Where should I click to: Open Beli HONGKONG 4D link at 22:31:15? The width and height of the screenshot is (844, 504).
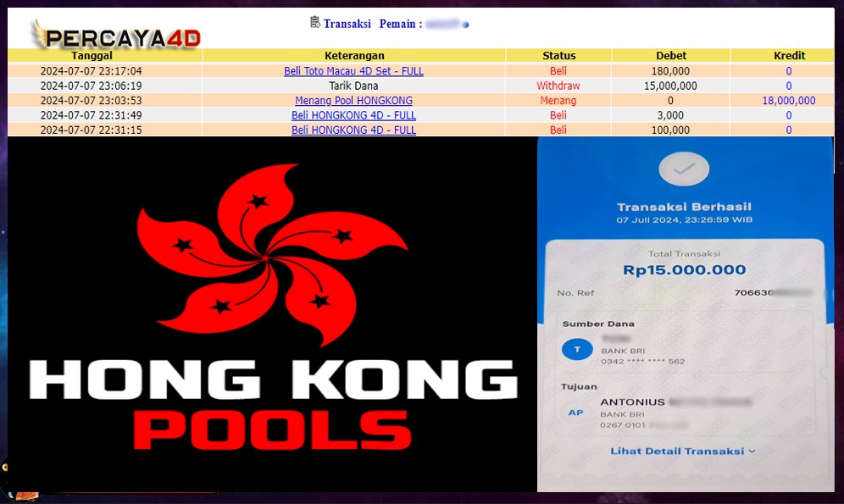[353, 130]
